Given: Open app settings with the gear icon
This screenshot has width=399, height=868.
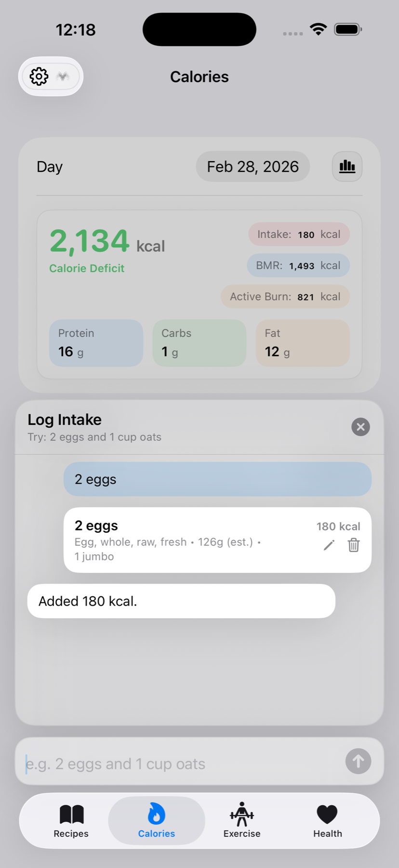Looking at the screenshot, I should pyautogui.click(x=39, y=76).
